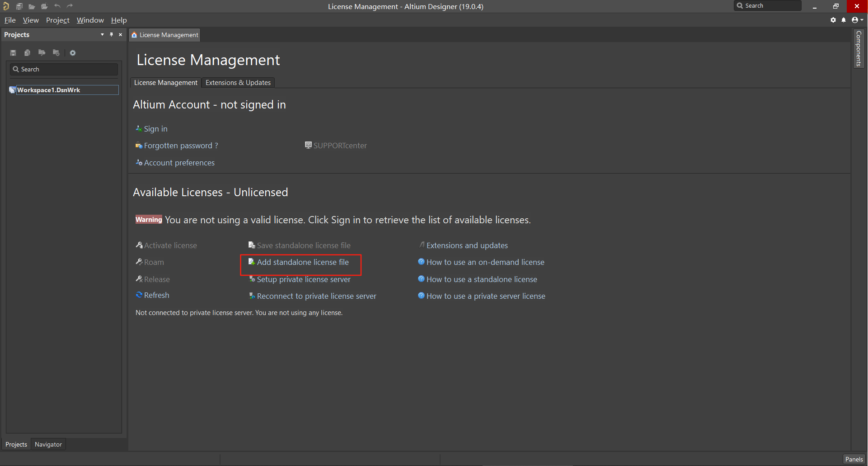Switch to the License Management sub-tab
Viewport: 868px width, 466px height.
[x=165, y=83]
